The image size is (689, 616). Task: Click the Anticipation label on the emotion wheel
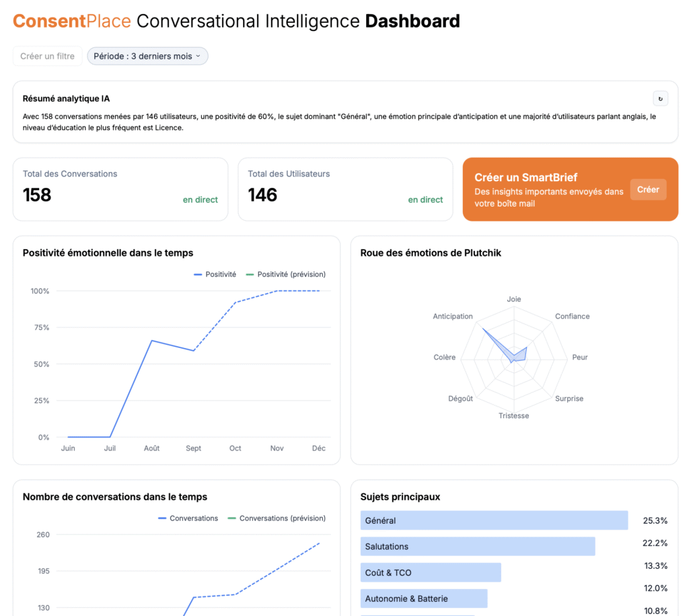click(453, 316)
